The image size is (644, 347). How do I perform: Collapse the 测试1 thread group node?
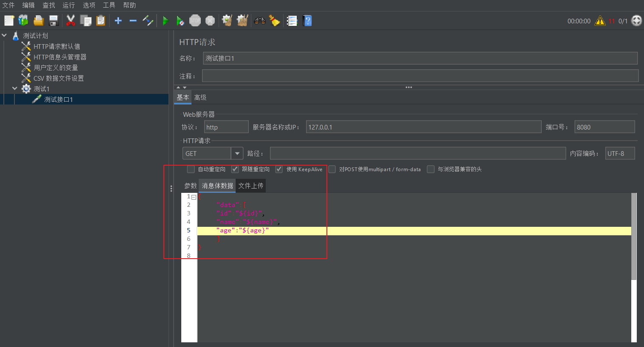coord(15,89)
